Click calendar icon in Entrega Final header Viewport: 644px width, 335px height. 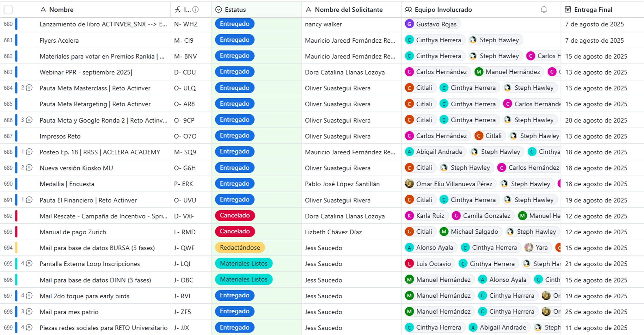[x=568, y=10]
